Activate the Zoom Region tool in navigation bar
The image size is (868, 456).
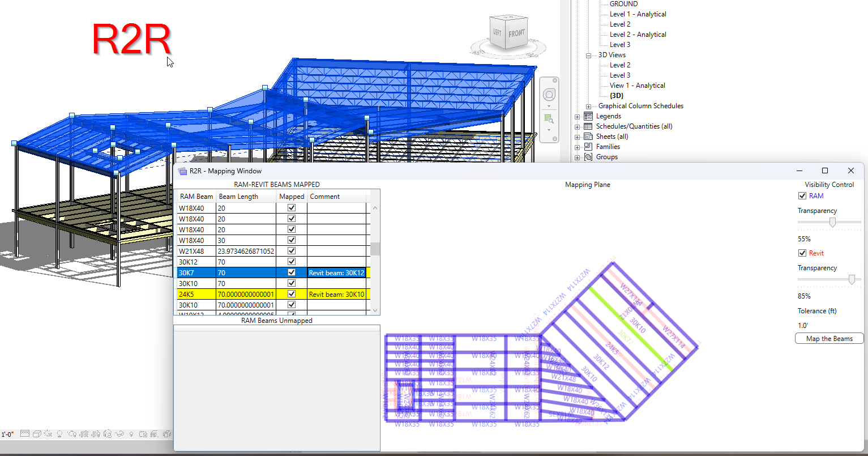[x=549, y=119]
